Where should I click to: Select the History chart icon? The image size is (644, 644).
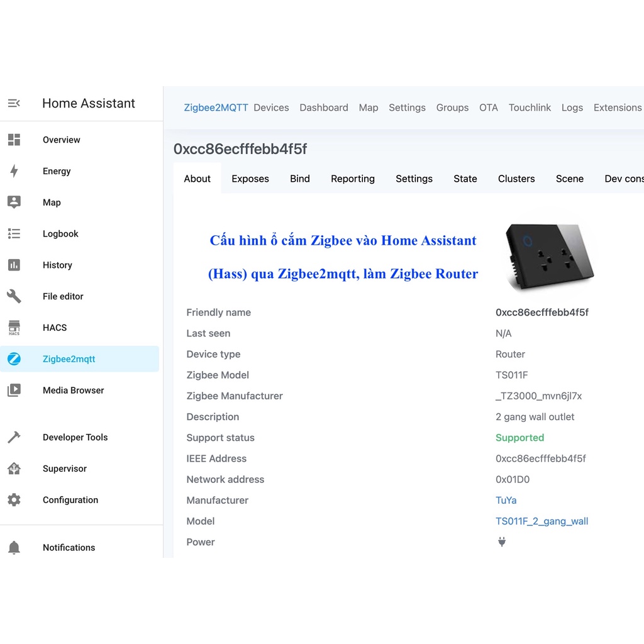[14, 265]
